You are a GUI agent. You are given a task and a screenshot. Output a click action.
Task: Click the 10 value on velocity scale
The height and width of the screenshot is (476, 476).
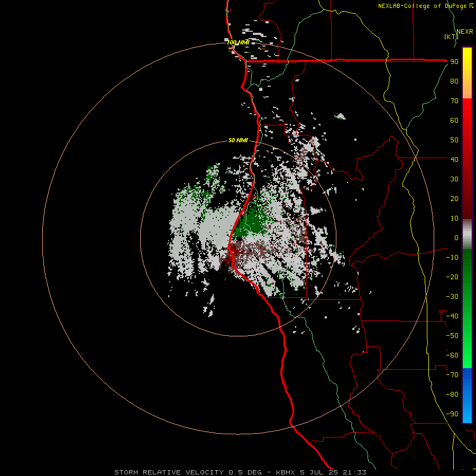click(454, 218)
